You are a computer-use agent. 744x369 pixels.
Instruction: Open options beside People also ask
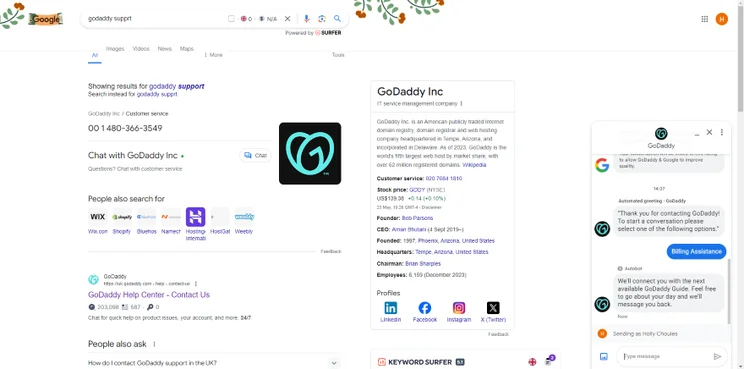click(x=154, y=344)
